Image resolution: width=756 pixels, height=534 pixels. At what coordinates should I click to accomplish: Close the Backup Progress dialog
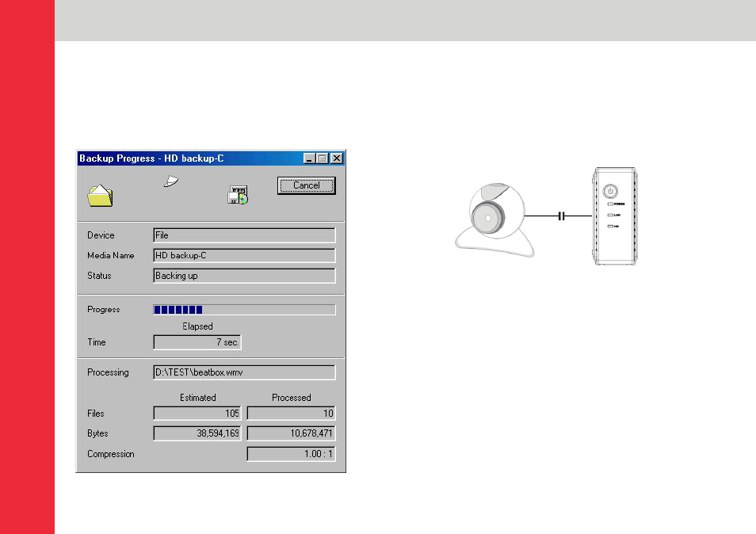tap(337, 158)
